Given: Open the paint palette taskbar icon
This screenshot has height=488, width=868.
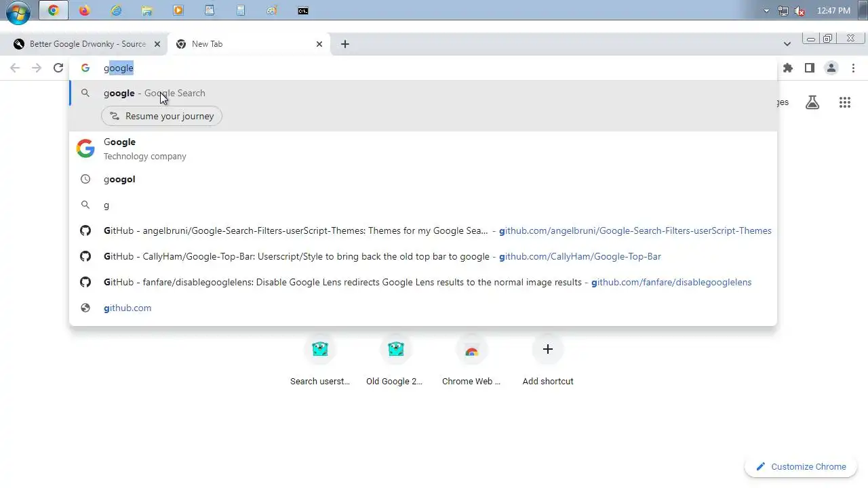Looking at the screenshot, I should [x=272, y=10].
